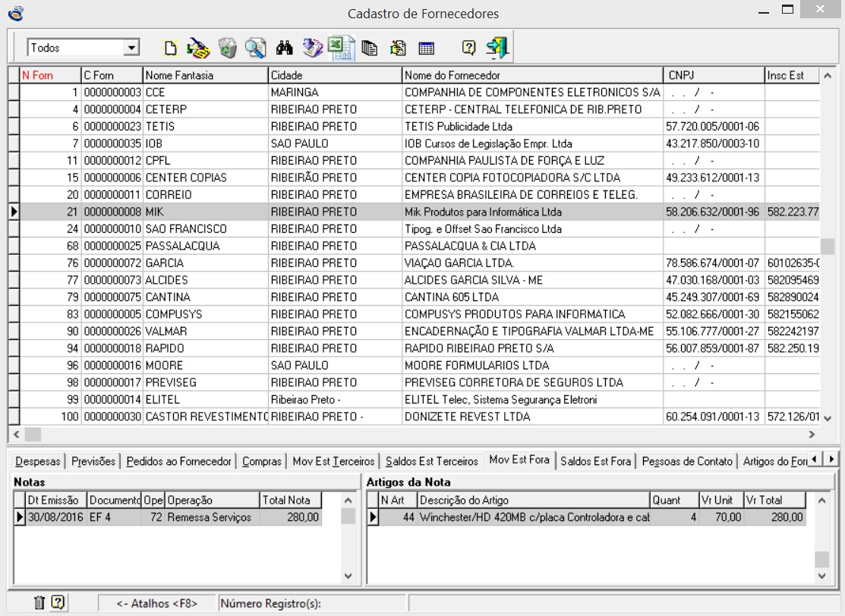Screen dimensions: 845x616
Task: Click the magnifier document preview icon
Action: (255, 48)
